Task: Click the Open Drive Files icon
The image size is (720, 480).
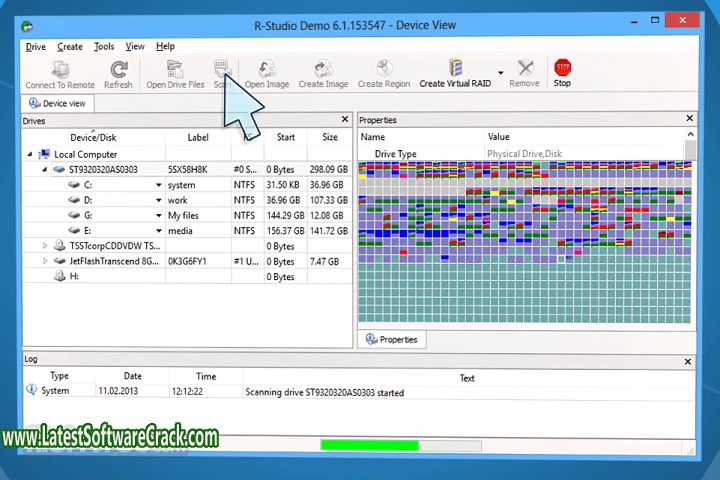Action: pyautogui.click(x=176, y=68)
